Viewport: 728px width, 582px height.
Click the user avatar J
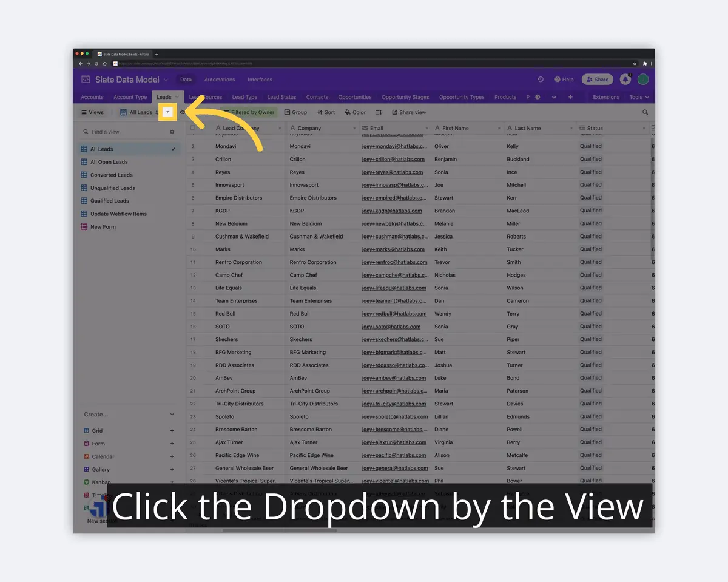[x=643, y=80]
